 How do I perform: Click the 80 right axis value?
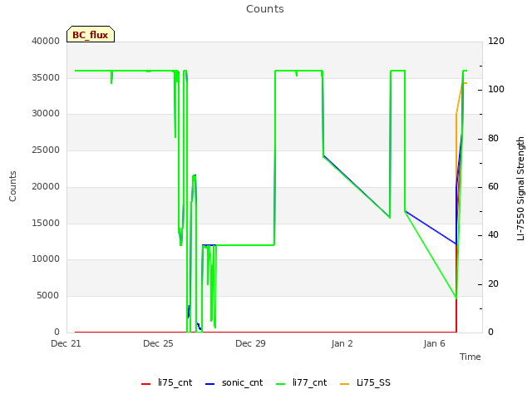coord(493,139)
